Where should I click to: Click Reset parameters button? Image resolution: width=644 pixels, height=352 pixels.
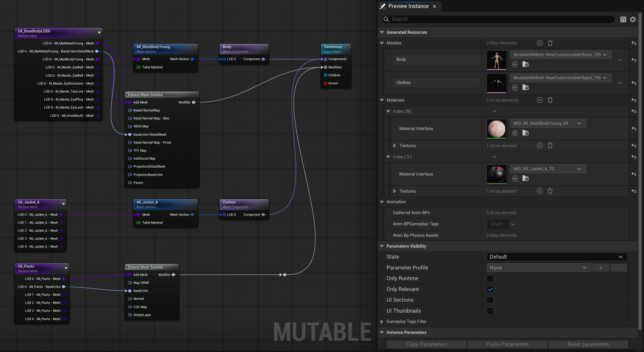click(588, 344)
